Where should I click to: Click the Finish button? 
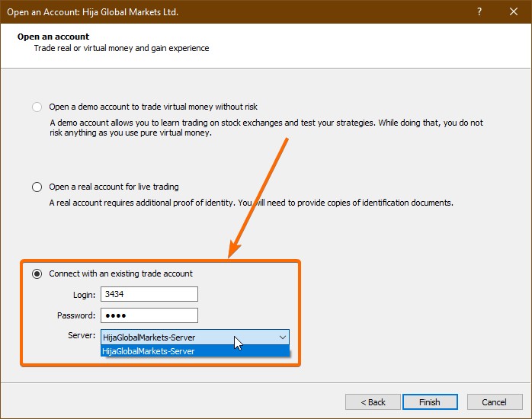(x=430, y=402)
